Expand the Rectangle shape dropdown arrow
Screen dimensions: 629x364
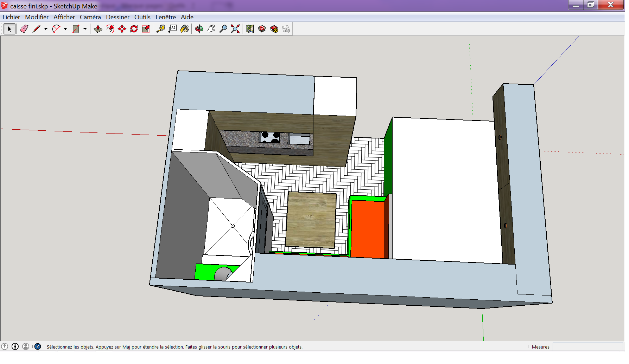85,29
